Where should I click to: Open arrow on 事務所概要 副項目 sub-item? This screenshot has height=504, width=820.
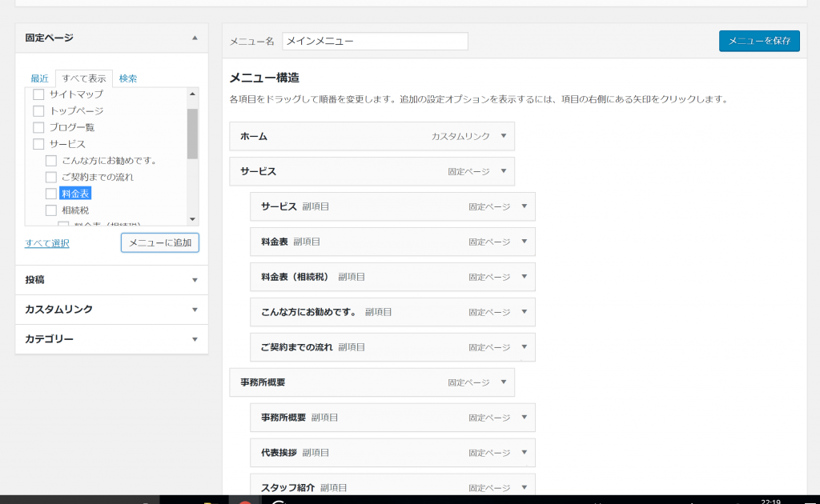pos(524,418)
